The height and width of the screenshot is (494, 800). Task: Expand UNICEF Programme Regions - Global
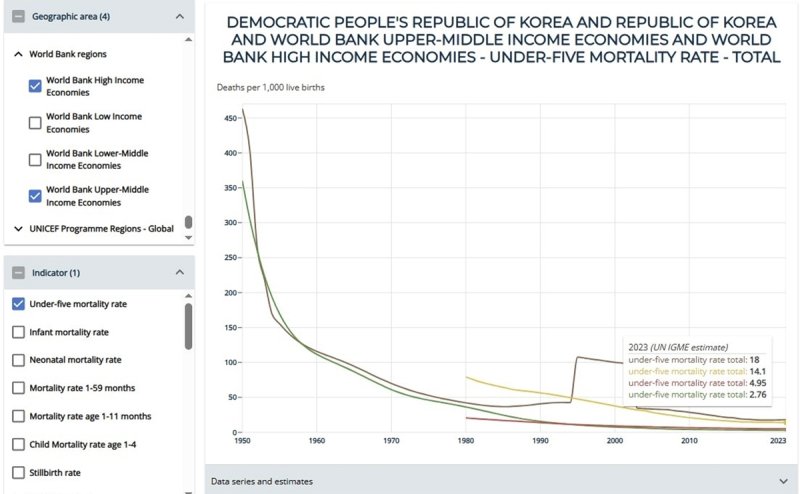[x=19, y=229]
